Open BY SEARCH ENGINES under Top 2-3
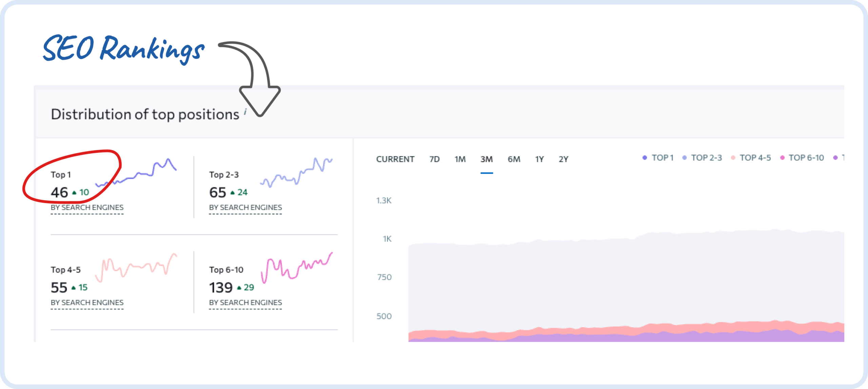 [x=245, y=207]
